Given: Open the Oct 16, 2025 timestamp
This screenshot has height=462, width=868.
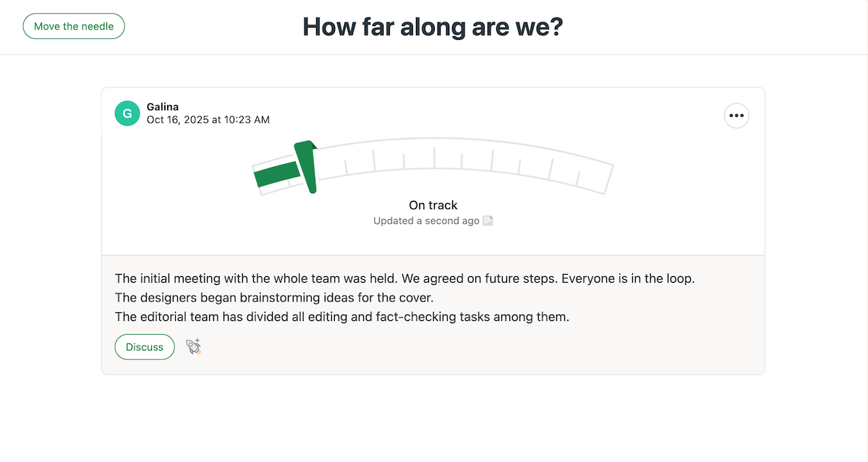Looking at the screenshot, I should tap(208, 119).
